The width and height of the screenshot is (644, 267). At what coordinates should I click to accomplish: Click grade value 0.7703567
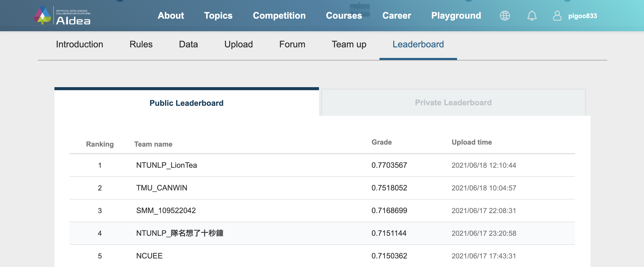coord(389,165)
